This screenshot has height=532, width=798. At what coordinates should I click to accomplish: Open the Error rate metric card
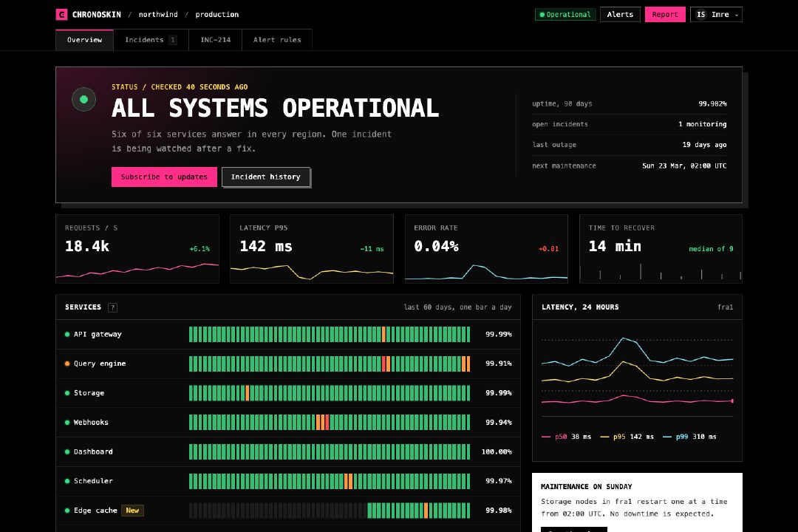[486, 249]
